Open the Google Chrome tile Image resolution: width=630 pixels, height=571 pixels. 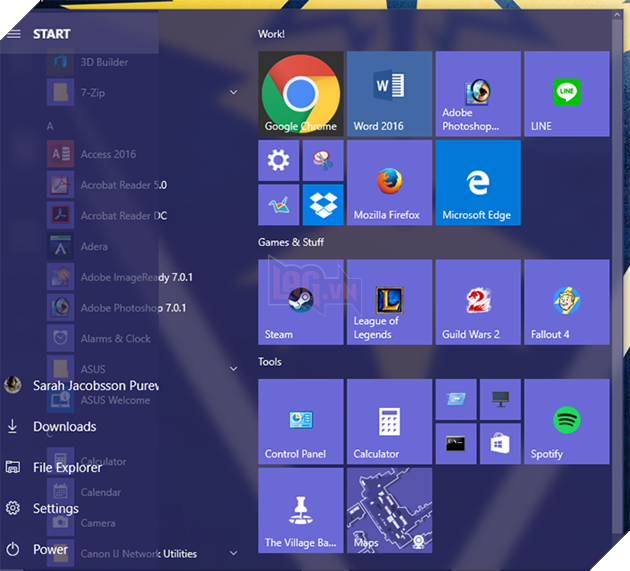click(301, 94)
